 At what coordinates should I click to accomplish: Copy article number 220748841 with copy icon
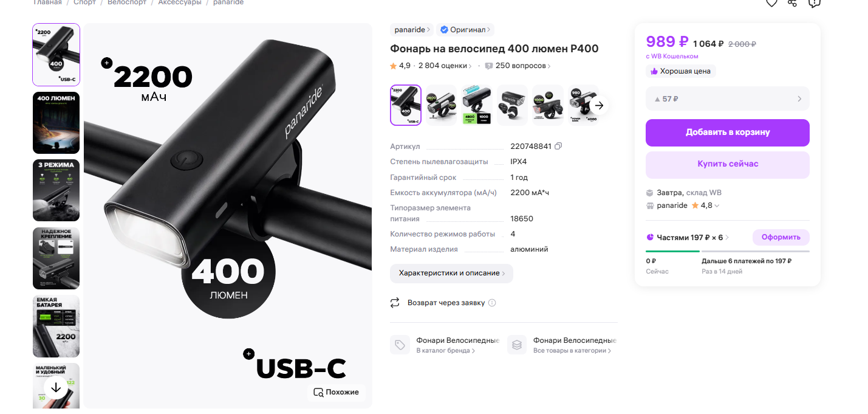[558, 146]
